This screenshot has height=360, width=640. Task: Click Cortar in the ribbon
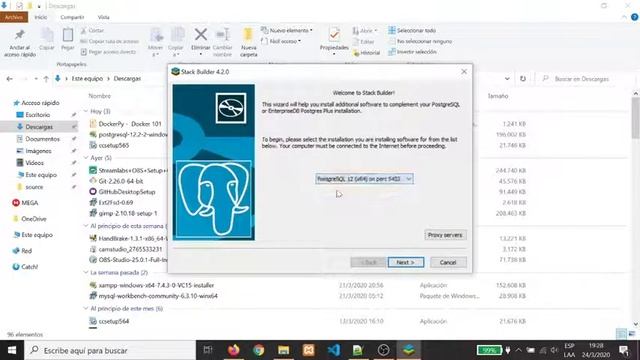[92, 31]
